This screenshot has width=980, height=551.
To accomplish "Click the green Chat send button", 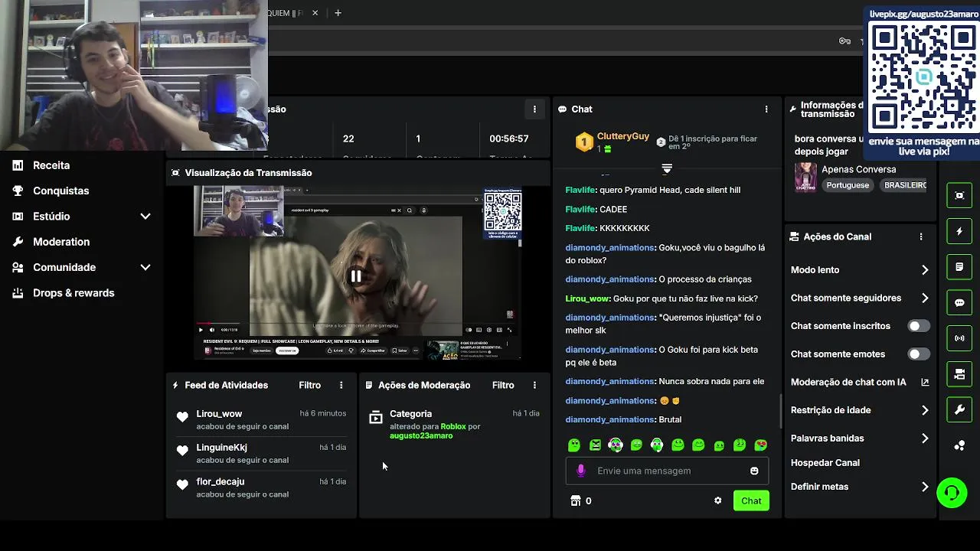I will click(751, 500).
